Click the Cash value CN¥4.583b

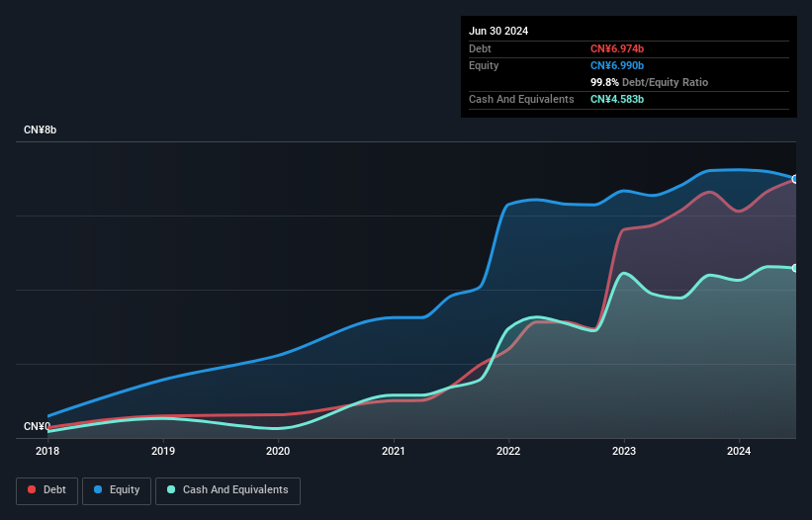617,99
